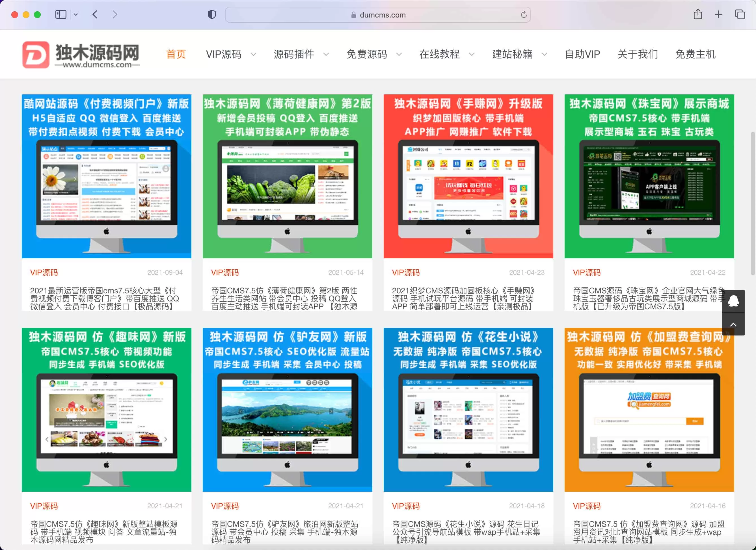This screenshot has width=756, height=550.
Task: Expand the 在线教程 dropdown chevron
Action: 471,54
